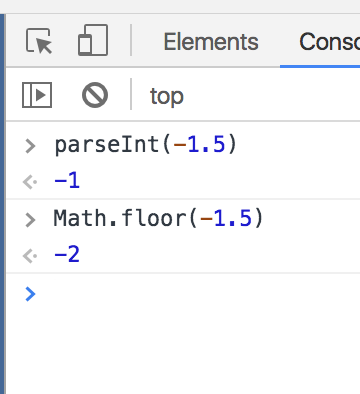Focus the blue console prompt chevron

click(x=30, y=294)
